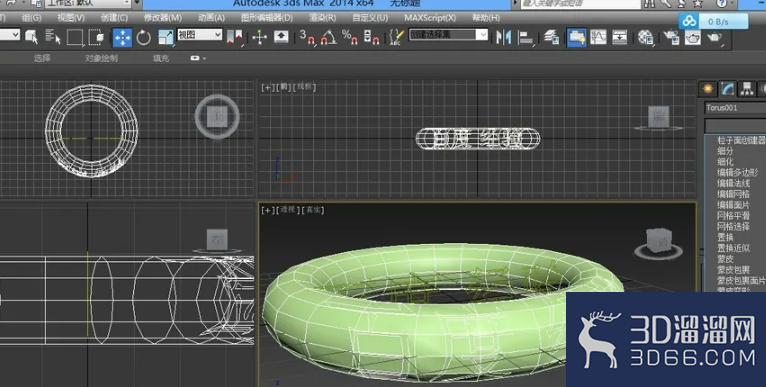Select 细分 modifier from list
The height and width of the screenshot is (387, 766).
click(x=725, y=151)
